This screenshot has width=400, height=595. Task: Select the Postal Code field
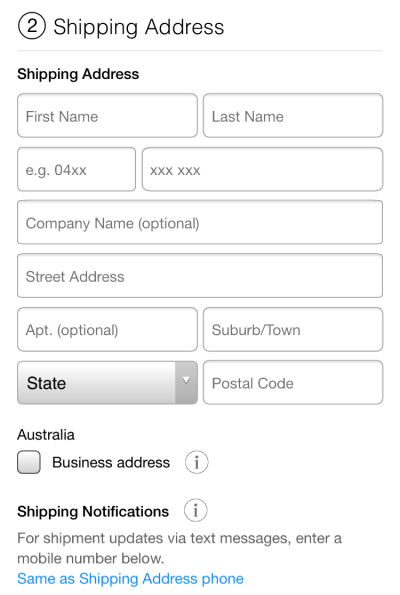(293, 382)
